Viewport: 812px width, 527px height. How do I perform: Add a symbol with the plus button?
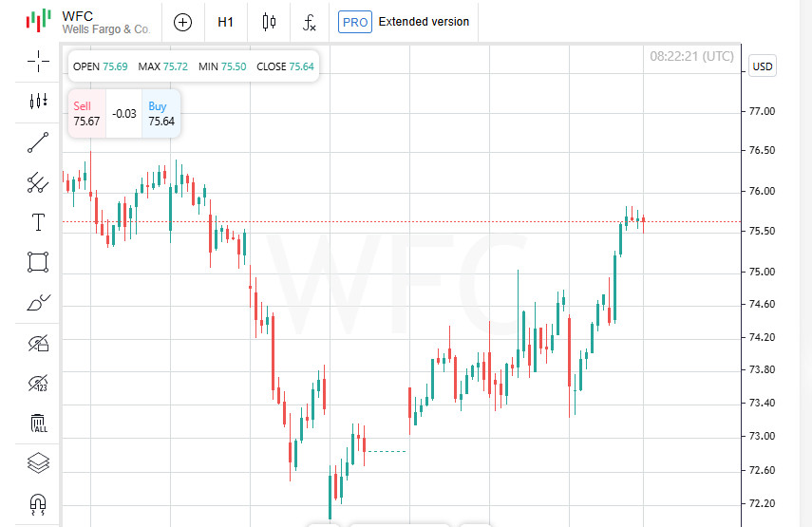point(182,22)
